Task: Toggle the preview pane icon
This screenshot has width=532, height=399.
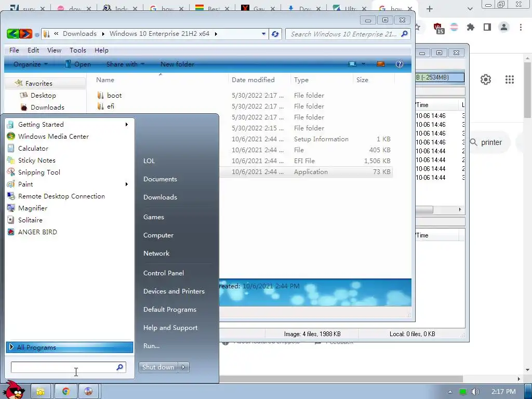Action: (x=381, y=64)
